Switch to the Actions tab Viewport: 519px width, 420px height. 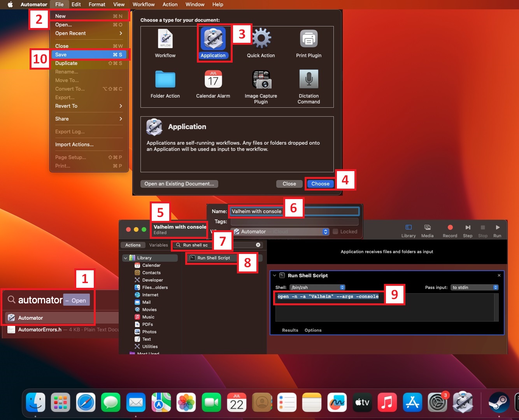[x=133, y=245]
